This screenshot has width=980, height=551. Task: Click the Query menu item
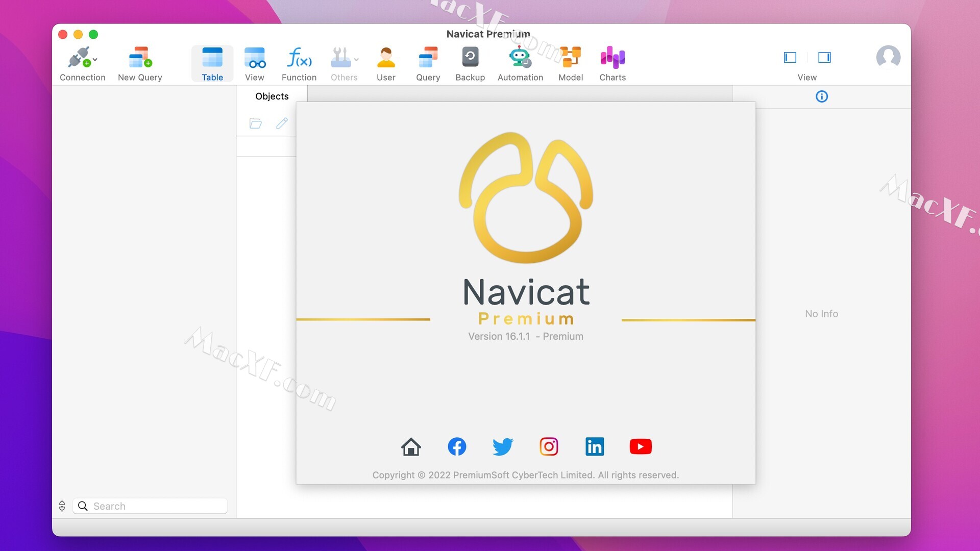click(427, 64)
